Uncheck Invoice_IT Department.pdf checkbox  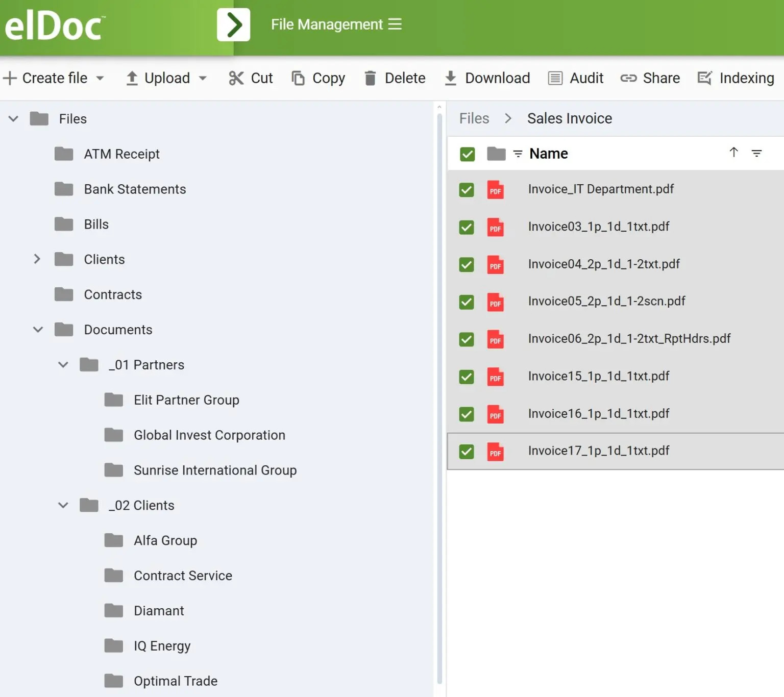tap(467, 190)
